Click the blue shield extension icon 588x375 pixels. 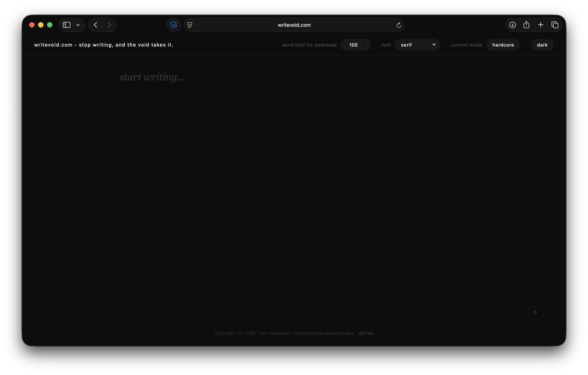tap(174, 25)
